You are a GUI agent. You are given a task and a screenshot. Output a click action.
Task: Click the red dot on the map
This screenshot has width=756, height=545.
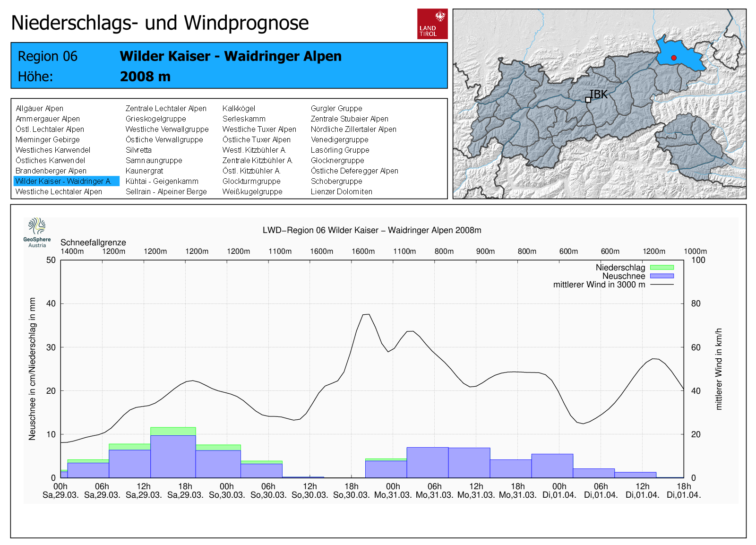coord(674,58)
